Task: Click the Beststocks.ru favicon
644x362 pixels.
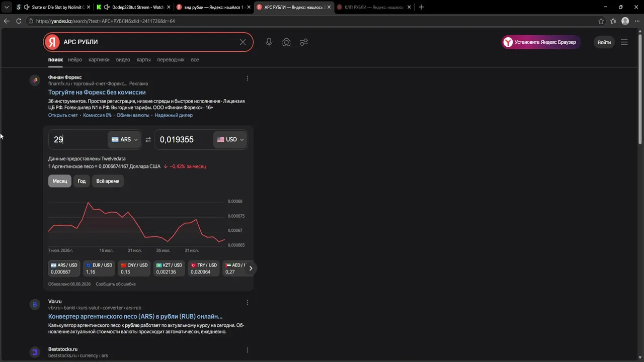Action: tap(35, 352)
